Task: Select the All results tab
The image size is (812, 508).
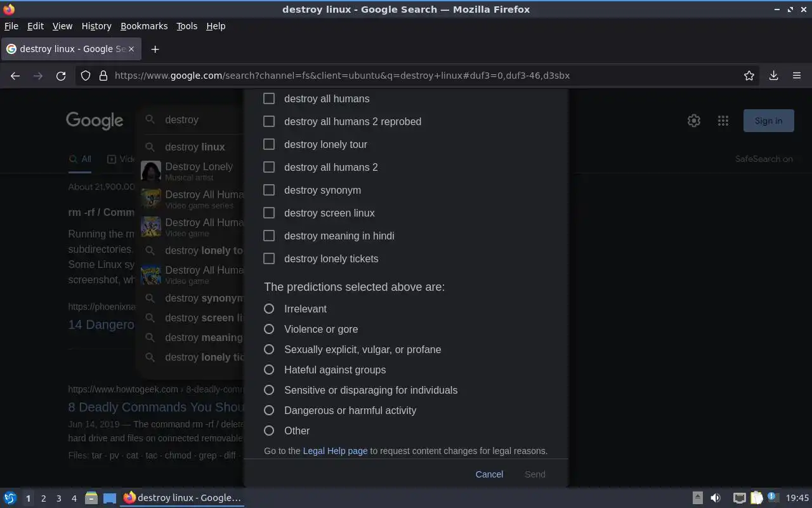Action: tap(80, 159)
